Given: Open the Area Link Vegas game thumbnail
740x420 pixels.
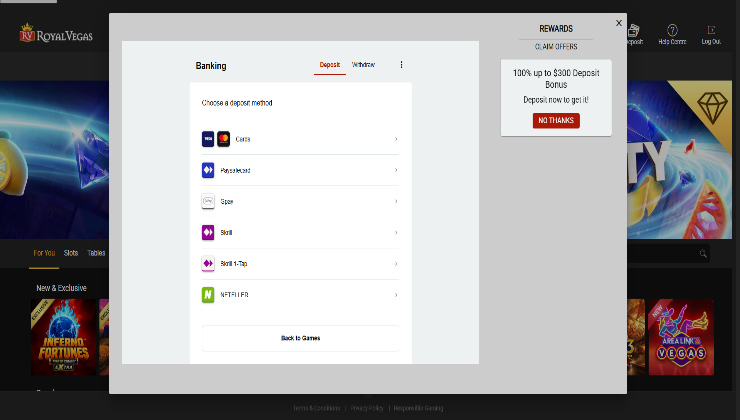Looking at the screenshot, I should 681,337.
